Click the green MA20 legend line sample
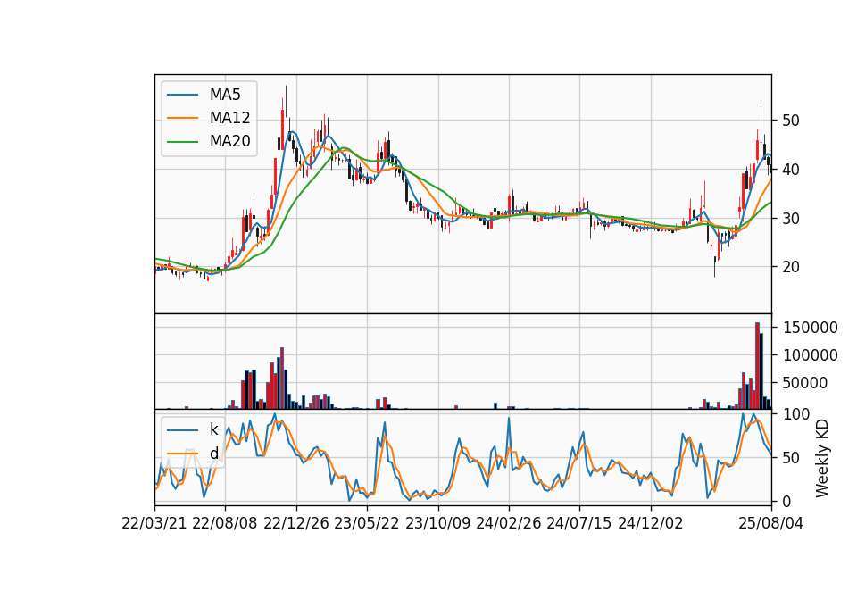Screen dimensions: 857x616 [x=182, y=142]
